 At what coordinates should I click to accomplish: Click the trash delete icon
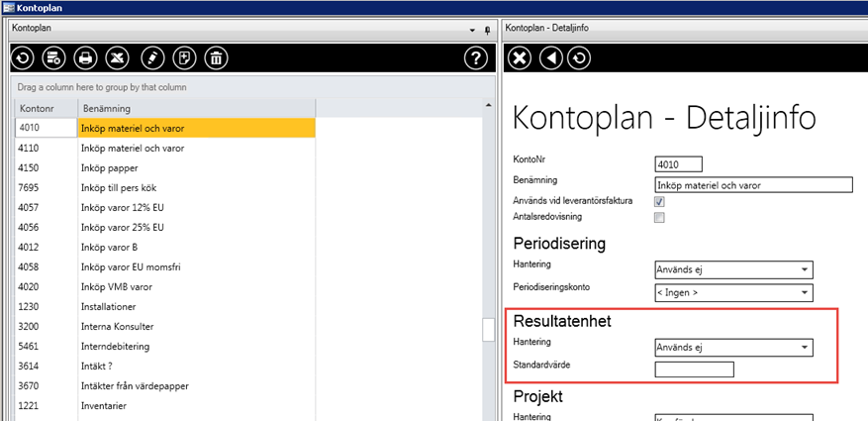(216, 58)
